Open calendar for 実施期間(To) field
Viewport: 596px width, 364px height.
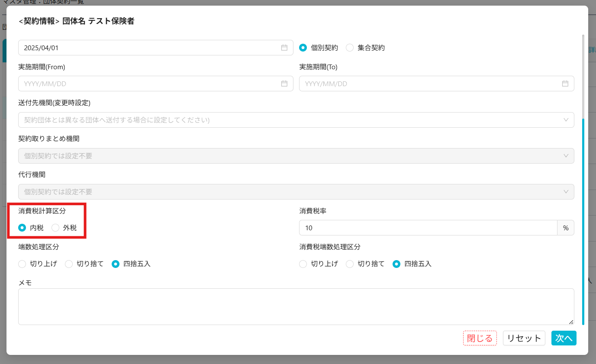(x=565, y=84)
